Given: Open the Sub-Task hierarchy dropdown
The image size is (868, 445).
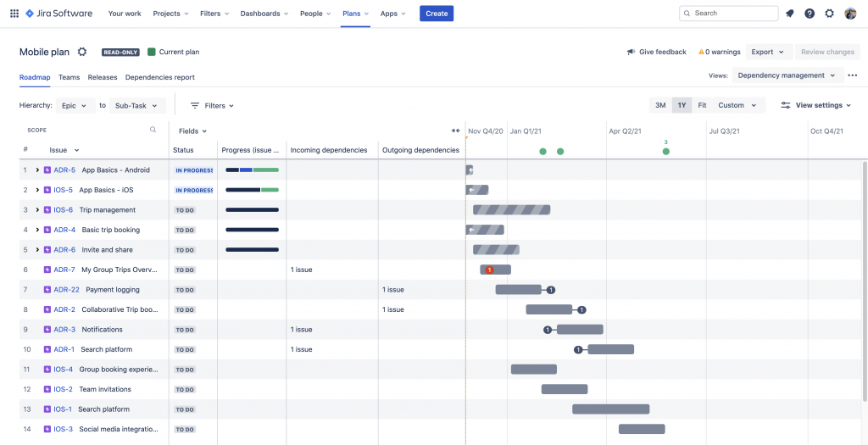Looking at the screenshot, I should click(137, 105).
